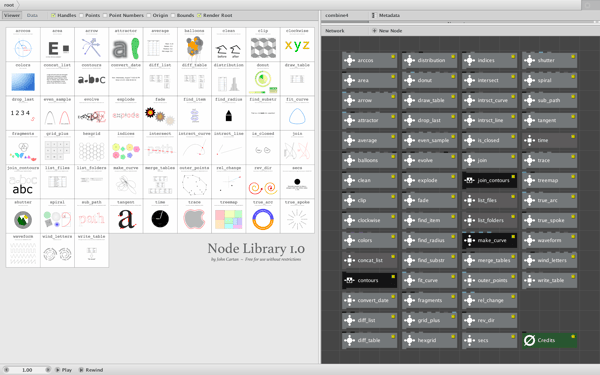Select the intersect node

click(489, 80)
